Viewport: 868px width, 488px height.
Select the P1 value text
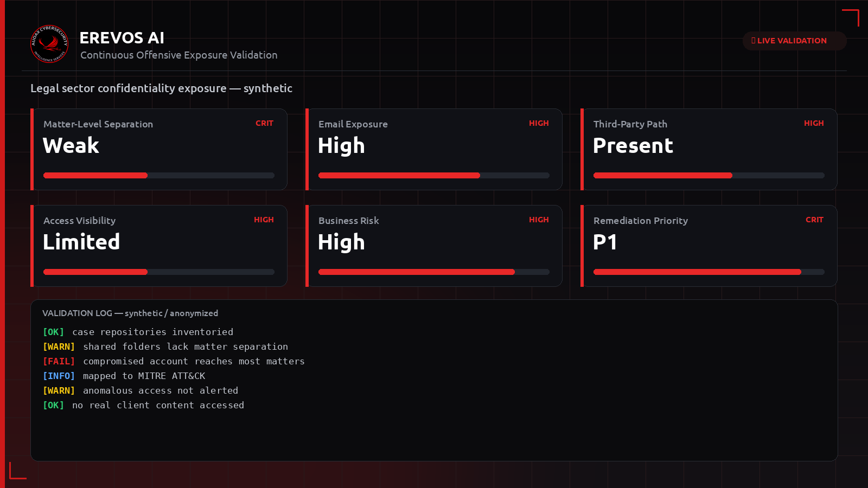click(x=605, y=242)
